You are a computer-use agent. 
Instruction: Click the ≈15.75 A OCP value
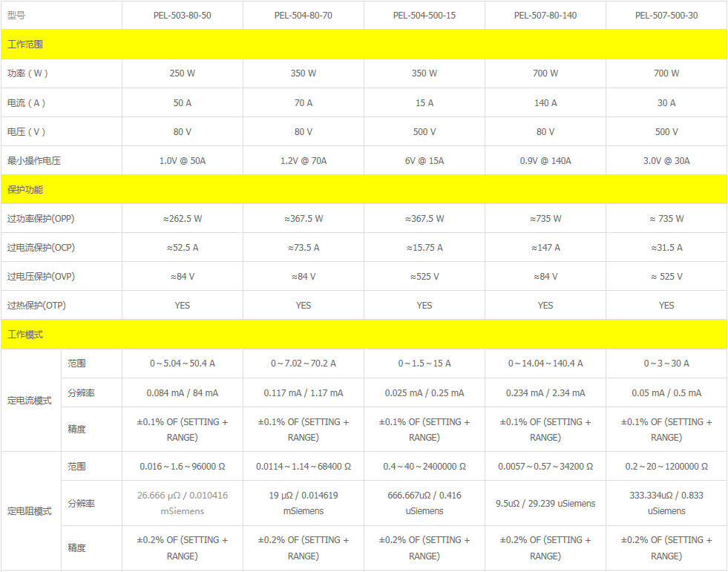point(424,248)
